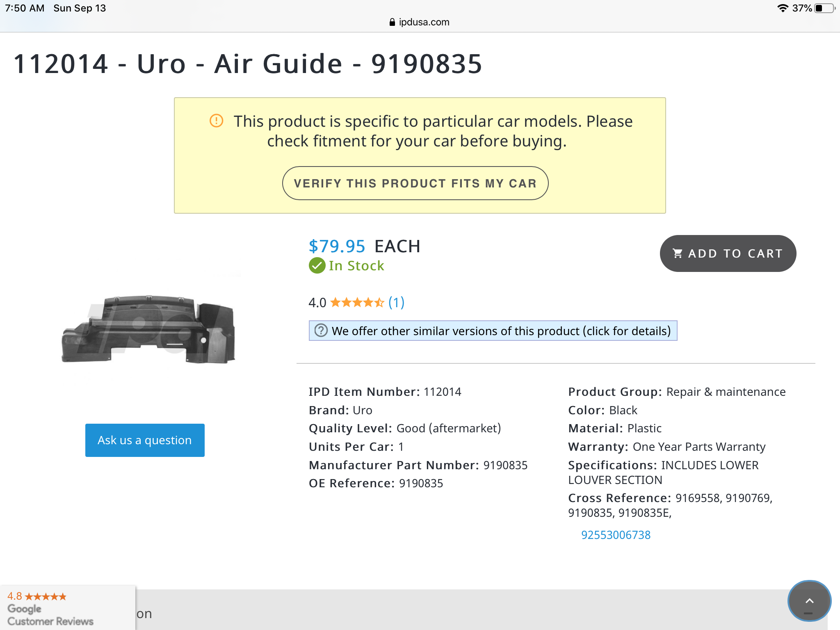
Task: Click the green In Stock checkmark icon
Action: [317, 266]
